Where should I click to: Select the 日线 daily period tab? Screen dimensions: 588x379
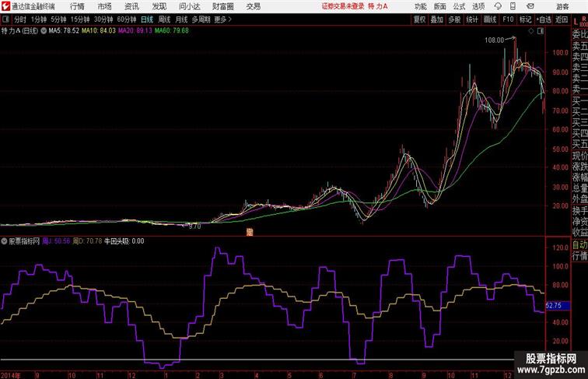147,19
